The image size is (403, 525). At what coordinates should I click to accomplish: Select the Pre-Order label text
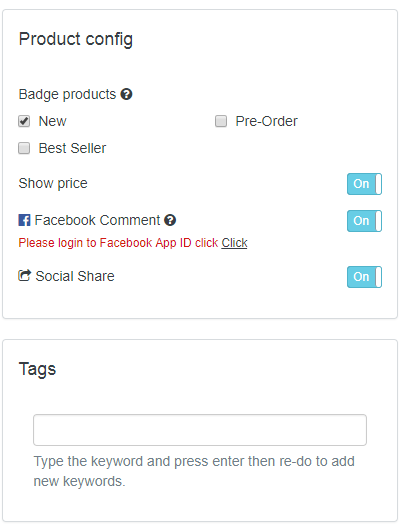coord(266,121)
